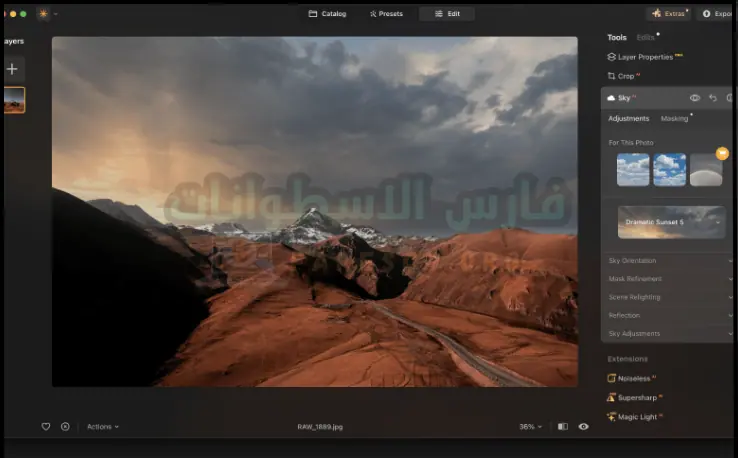Toggle the preview eye in bottom bar
Viewport: 738px width, 458px height.
[x=583, y=426]
